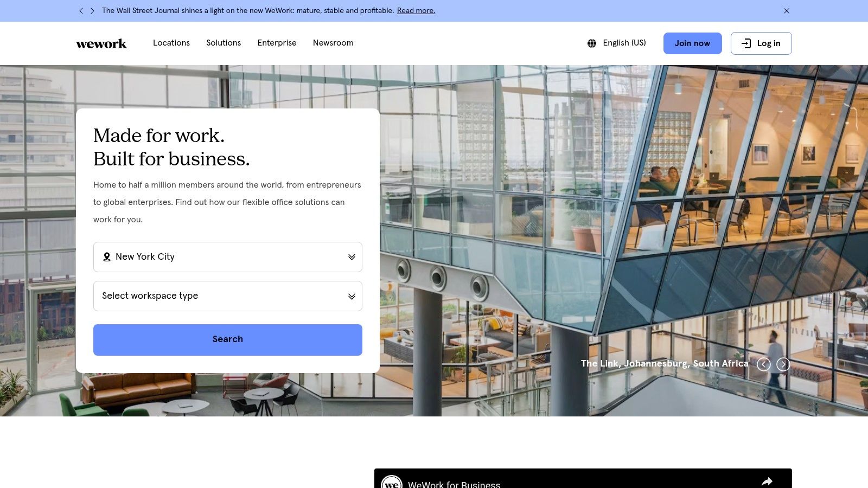Open the Solutions menu
This screenshot has height=488, width=868.
(224, 43)
